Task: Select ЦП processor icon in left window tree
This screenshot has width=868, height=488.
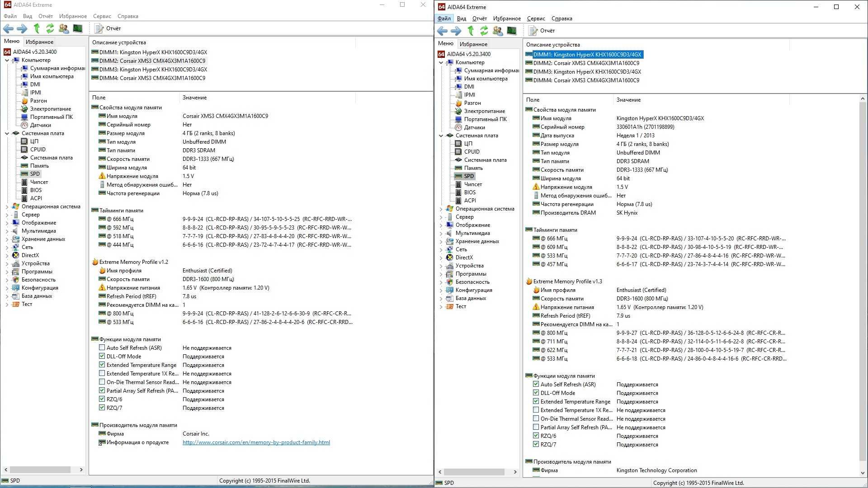Action: (24, 141)
